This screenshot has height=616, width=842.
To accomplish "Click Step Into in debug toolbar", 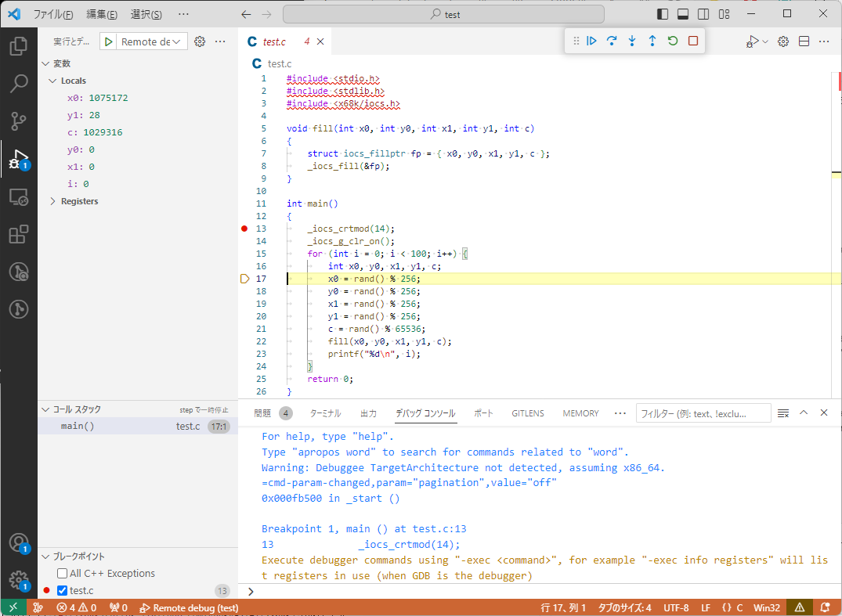I will pyautogui.click(x=632, y=41).
